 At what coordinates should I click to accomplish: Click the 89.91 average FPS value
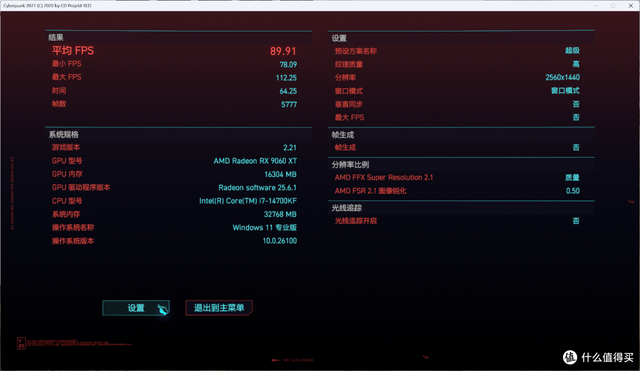283,51
